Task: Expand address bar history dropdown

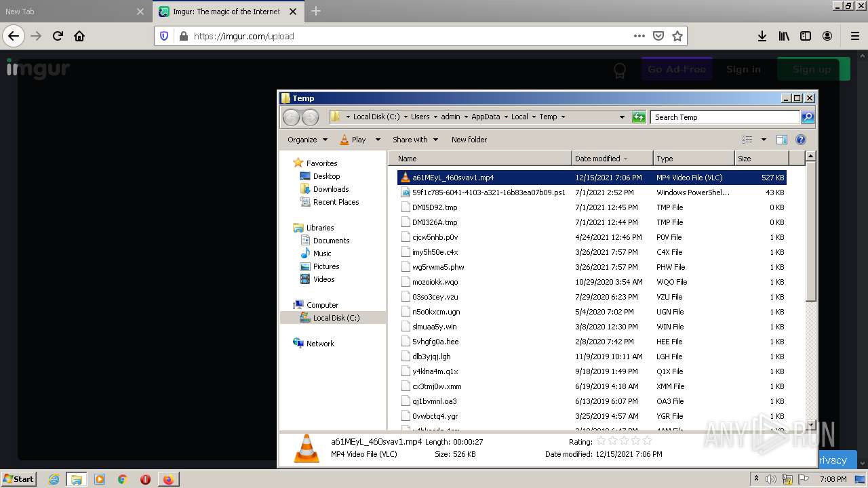Action: coord(622,117)
